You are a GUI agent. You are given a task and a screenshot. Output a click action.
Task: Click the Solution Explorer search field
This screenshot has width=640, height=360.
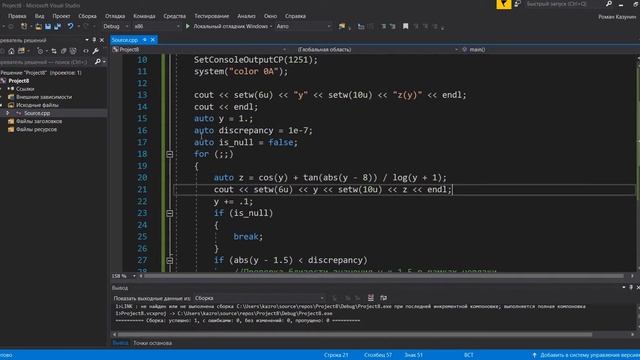click(46, 62)
